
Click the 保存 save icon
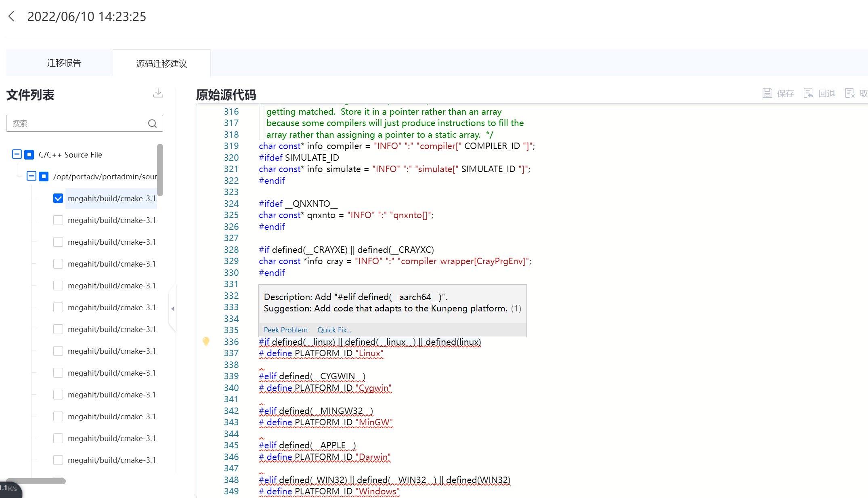click(767, 93)
